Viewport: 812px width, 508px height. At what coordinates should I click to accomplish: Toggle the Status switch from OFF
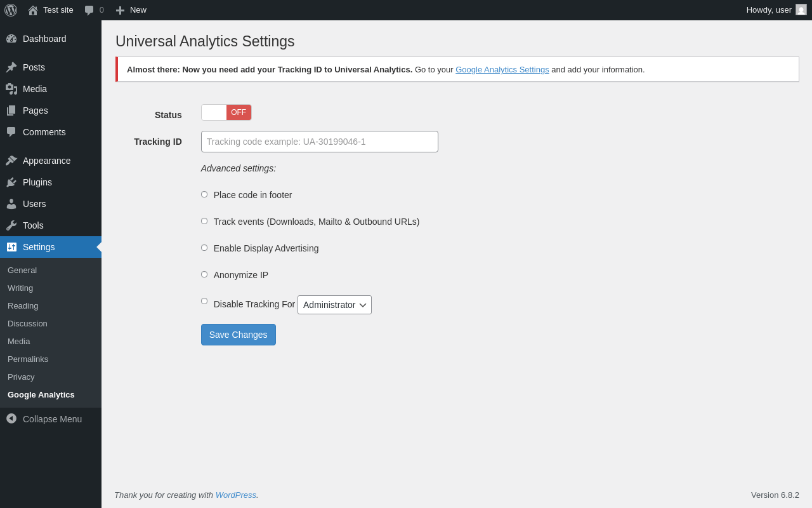(x=226, y=112)
